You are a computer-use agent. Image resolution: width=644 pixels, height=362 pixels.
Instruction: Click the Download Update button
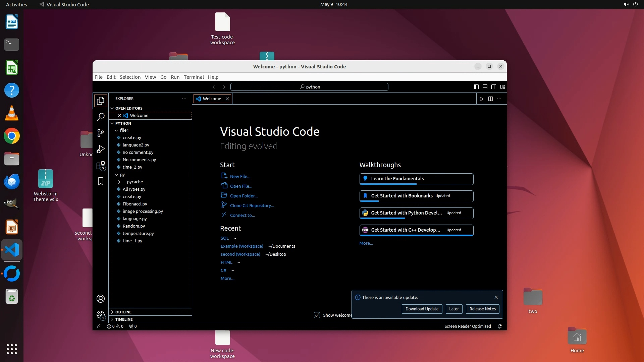422,309
